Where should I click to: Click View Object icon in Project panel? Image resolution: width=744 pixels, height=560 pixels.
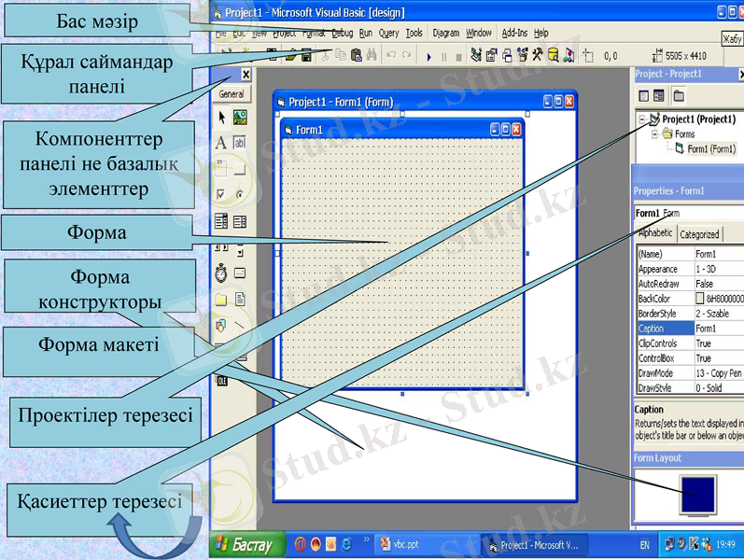659,96
